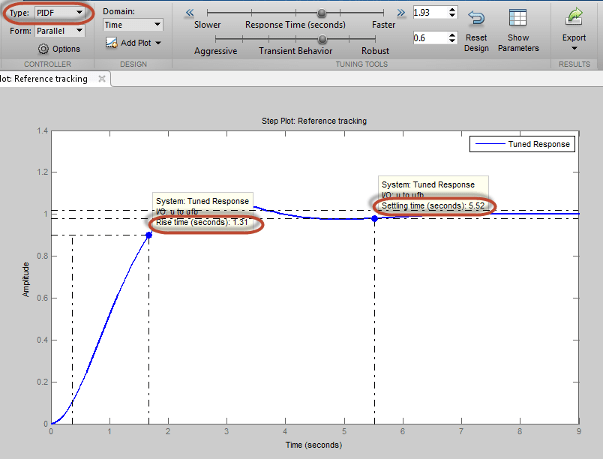Click the Faster label under response slider
Image resolution: width=603 pixels, height=459 pixels.
coord(383,25)
